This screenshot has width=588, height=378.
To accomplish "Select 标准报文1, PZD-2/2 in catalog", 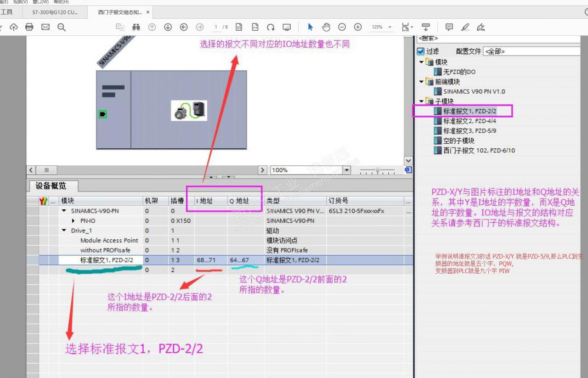I will coord(465,111).
